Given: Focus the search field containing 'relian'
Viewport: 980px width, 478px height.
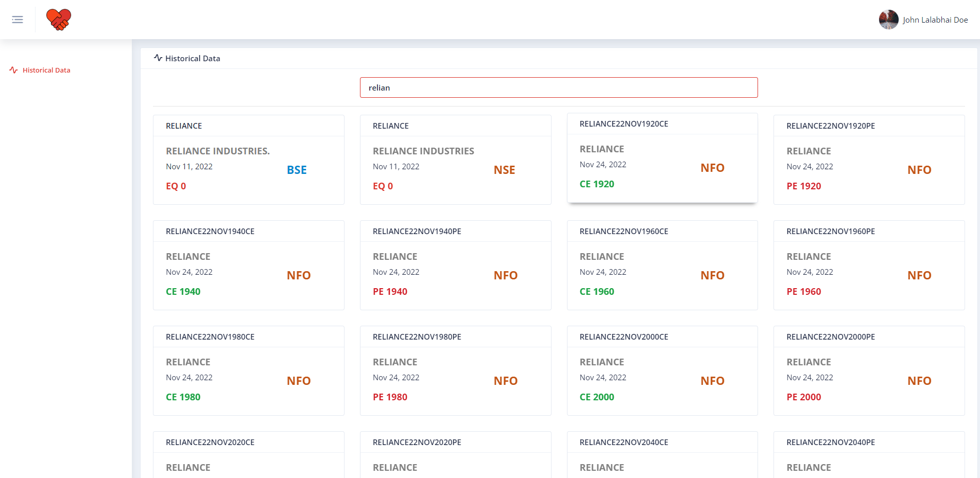Looking at the screenshot, I should [x=559, y=87].
